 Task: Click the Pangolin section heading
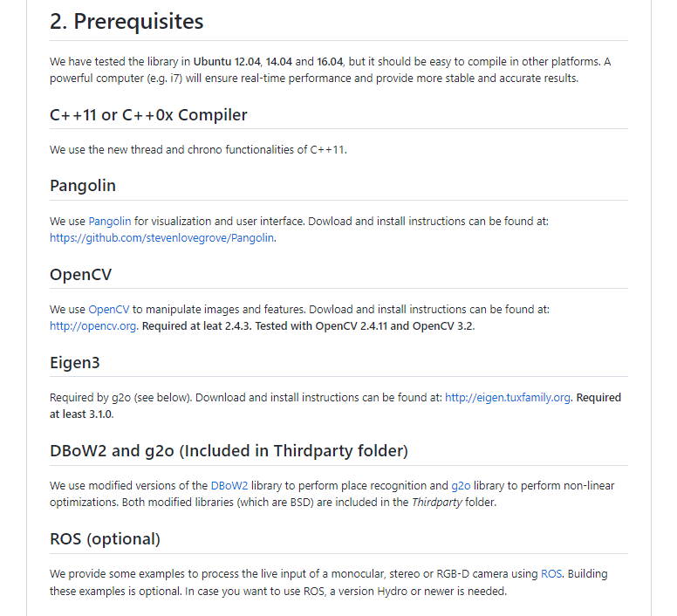[83, 186]
